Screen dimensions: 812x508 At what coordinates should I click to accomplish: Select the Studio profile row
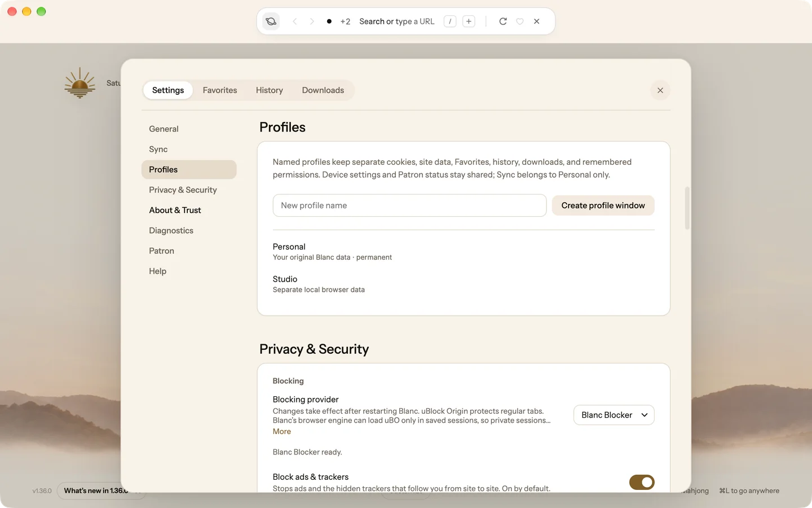(464, 284)
